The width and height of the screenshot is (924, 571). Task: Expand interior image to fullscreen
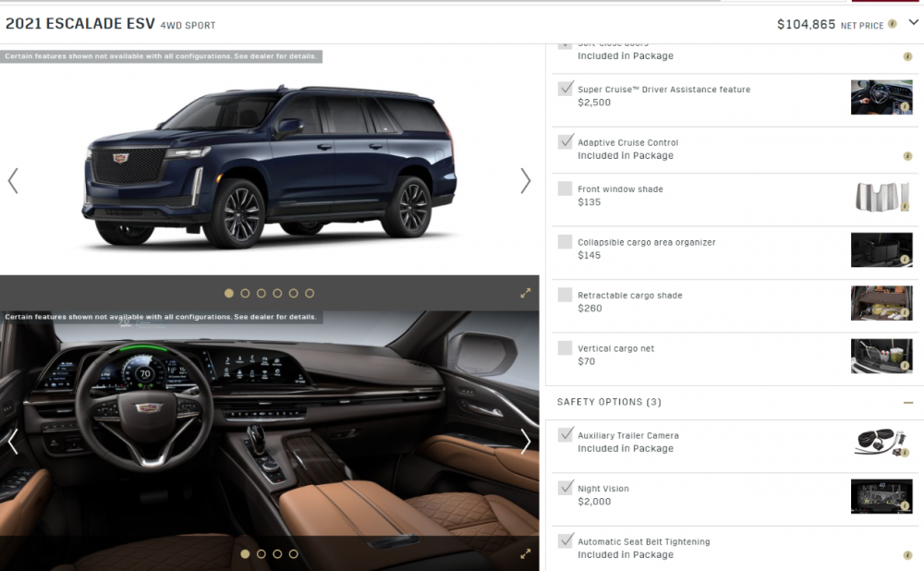click(525, 554)
